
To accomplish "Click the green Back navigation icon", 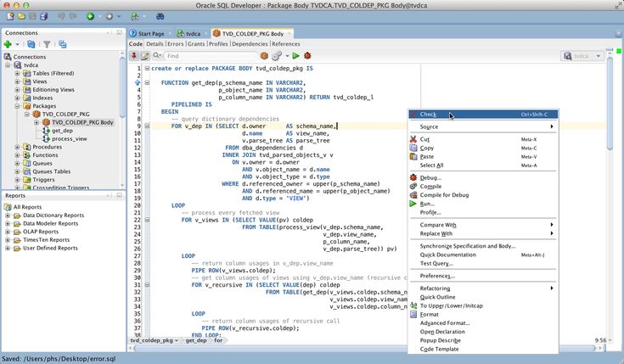I will pos(90,16).
